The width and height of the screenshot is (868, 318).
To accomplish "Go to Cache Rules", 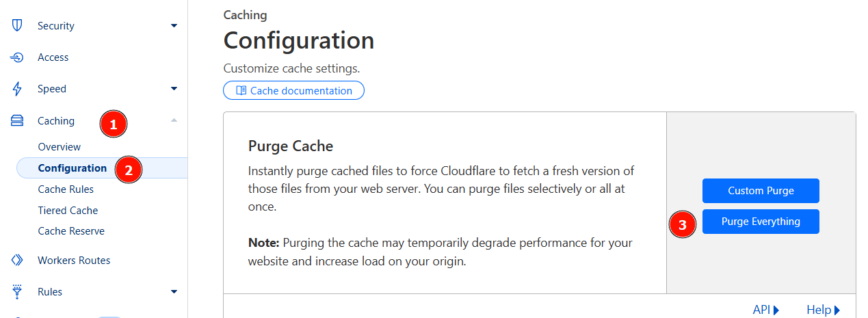I will 66,189.
